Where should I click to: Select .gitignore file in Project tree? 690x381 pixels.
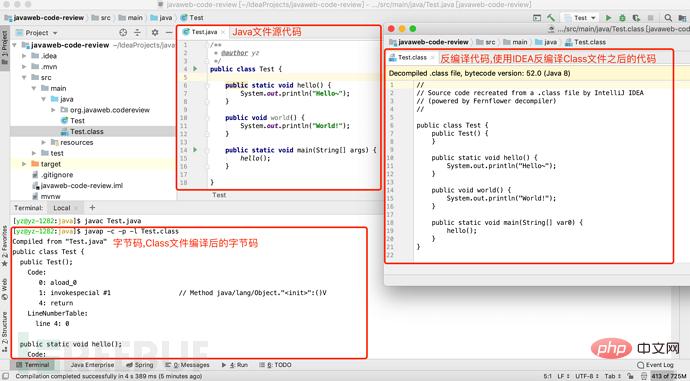(x=53, y=175)
